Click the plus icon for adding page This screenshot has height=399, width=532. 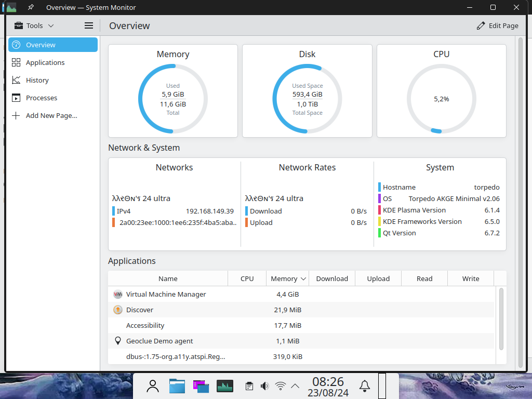pos(16,115)
